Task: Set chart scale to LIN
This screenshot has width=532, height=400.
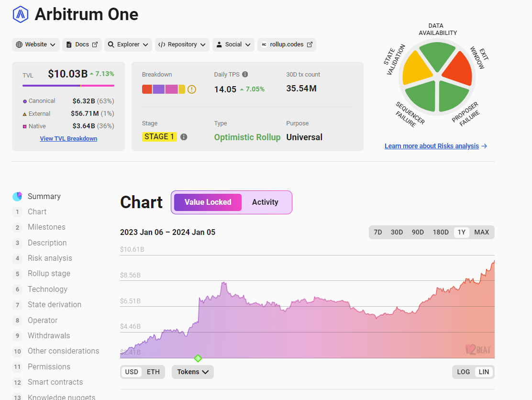Action: pyautogui.click(x=484, y=372)
